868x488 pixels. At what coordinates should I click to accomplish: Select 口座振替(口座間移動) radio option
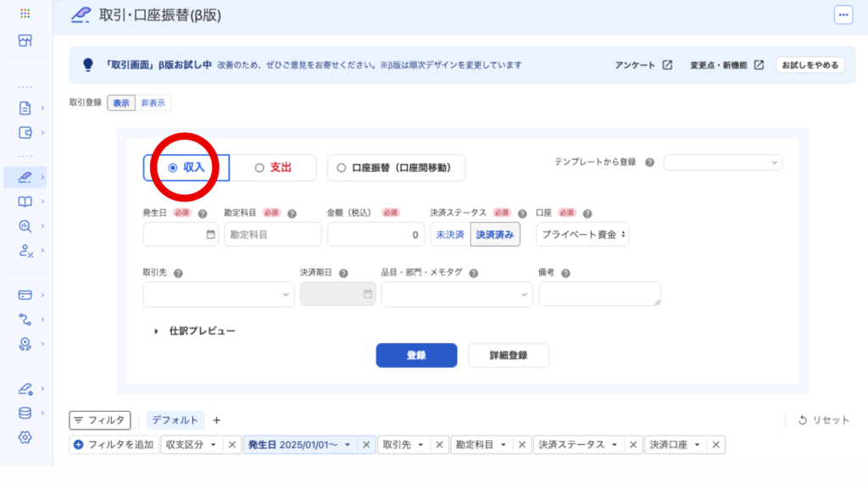click(396, 168)
